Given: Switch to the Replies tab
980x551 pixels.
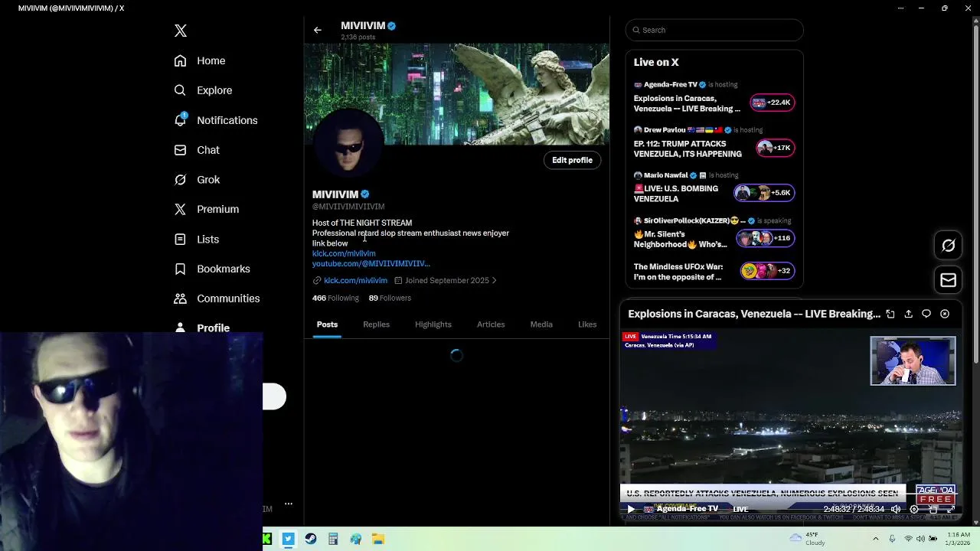Looking at the screenshot, I should tap(376, 324).
